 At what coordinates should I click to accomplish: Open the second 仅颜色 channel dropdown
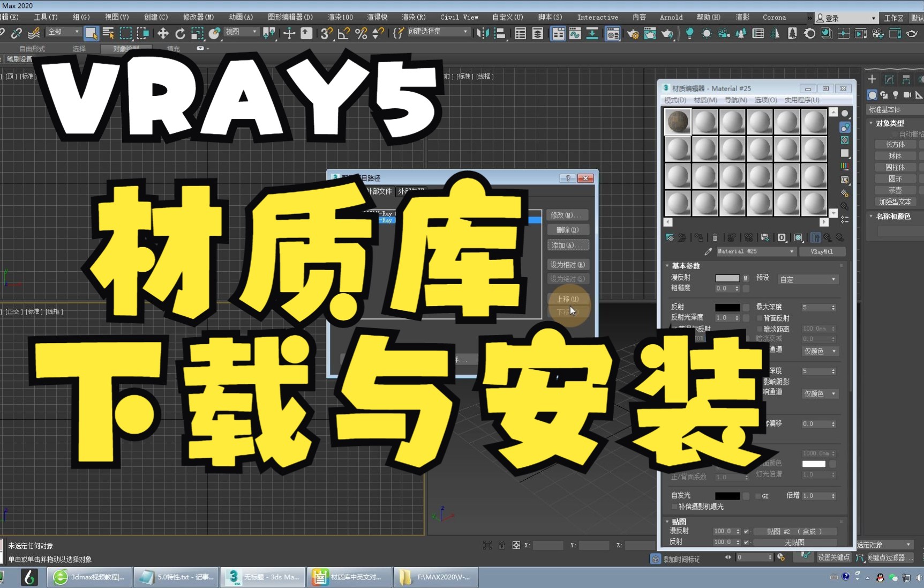820,393
